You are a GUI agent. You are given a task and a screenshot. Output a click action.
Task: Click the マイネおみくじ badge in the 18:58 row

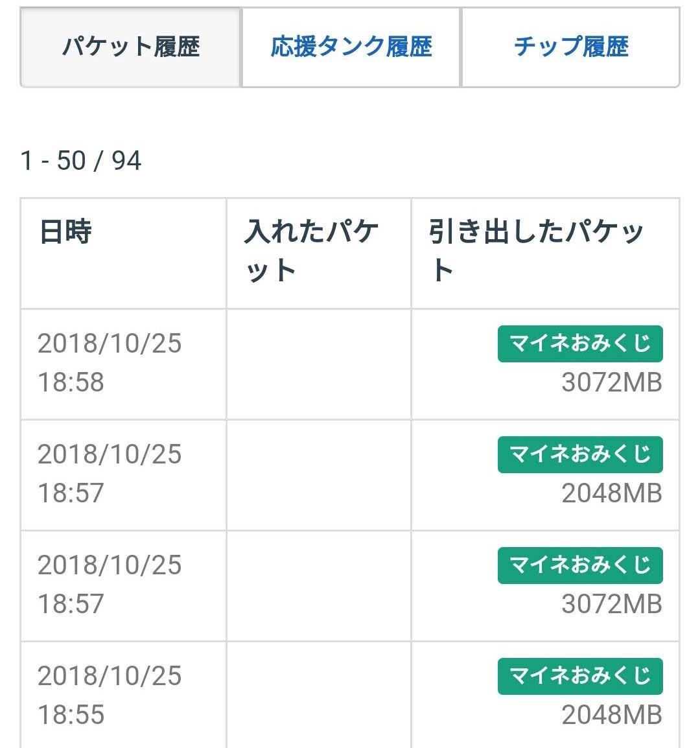click(580, 344)
